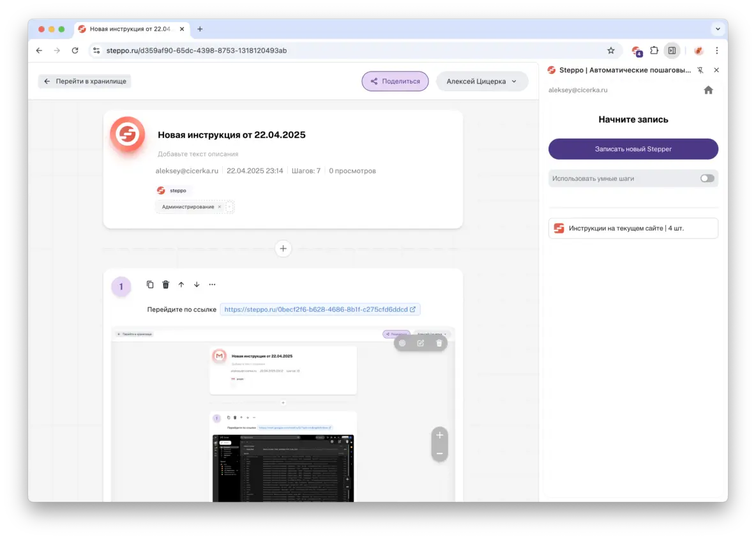Bookmark this page with star icon
Viewport: 756px width, 539px height.
611,50
